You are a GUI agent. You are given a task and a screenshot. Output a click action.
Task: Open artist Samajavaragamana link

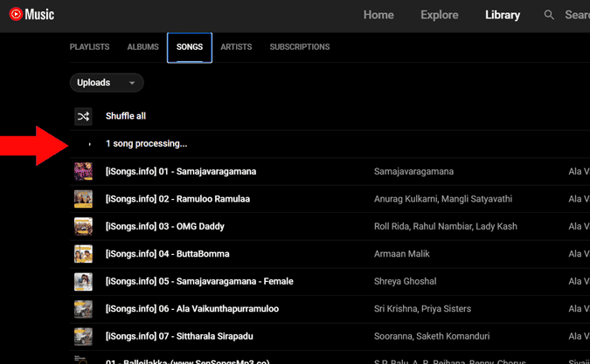(x=414, y=172)
